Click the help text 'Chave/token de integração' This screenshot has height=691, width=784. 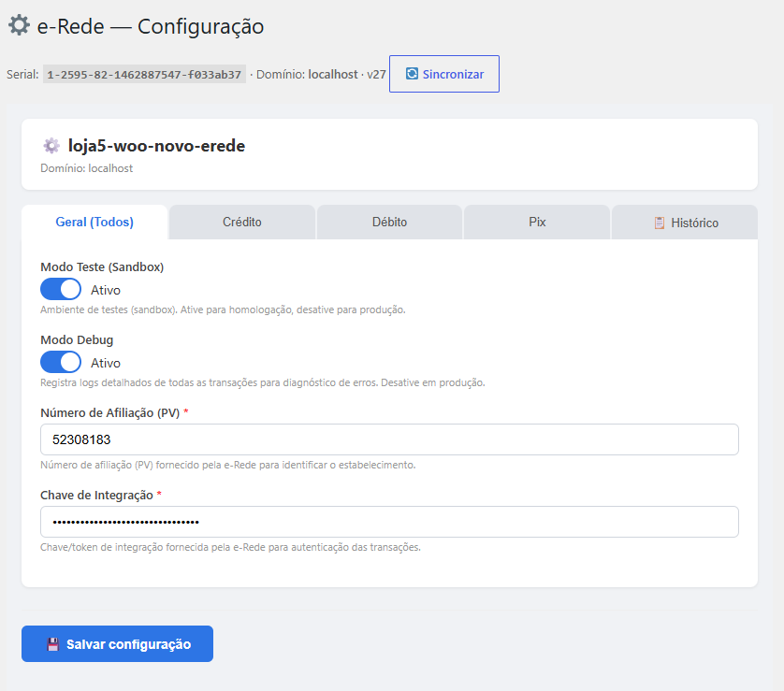[x=230, y=548]
